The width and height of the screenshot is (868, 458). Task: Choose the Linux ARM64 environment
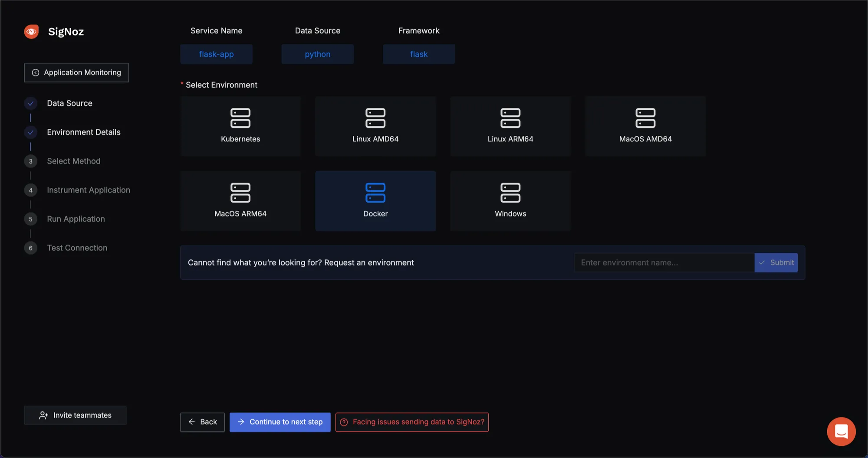click(x=510, y=126)
